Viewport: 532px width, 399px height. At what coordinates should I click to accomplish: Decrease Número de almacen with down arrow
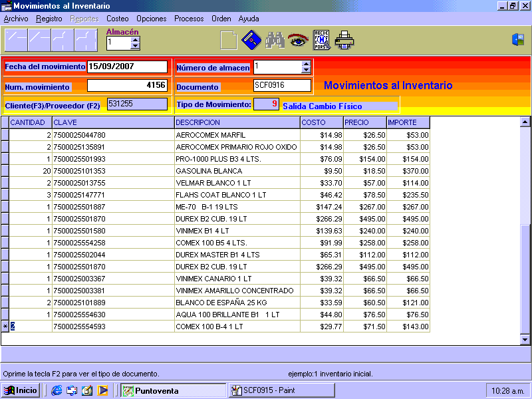(306, 70)
